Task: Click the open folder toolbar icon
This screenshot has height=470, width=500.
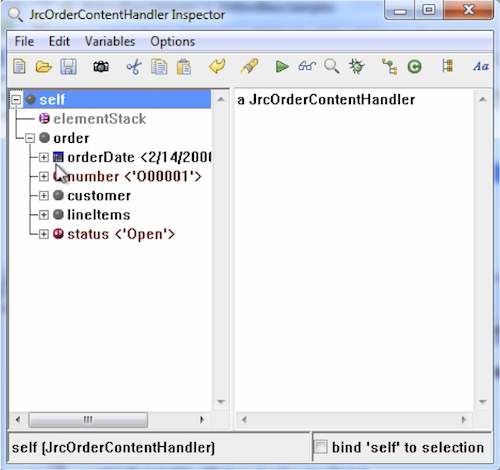Action: coord(44,67)
